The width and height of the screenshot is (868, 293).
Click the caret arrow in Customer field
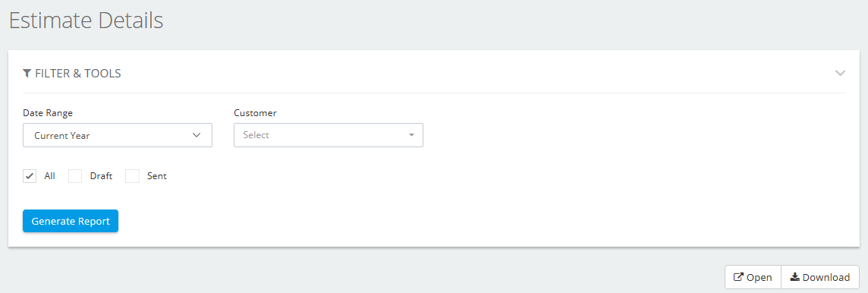[x=411, y=135]
